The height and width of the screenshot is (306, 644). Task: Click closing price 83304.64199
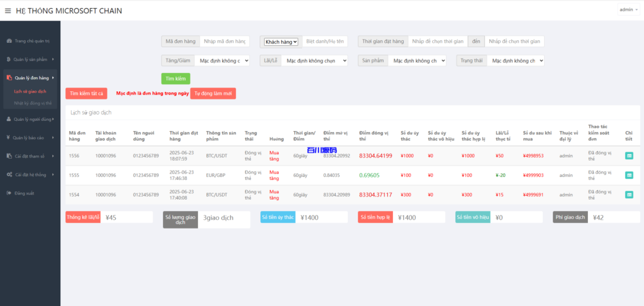pyautogui.click(x=375, y=156)
